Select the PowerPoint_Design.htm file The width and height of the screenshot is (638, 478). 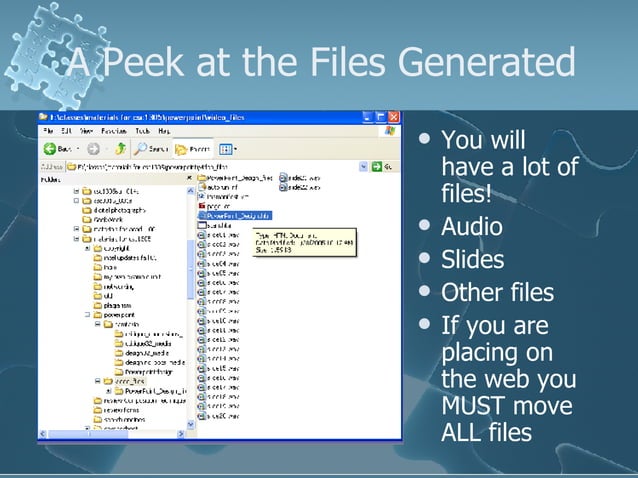(x=235, y=216)
